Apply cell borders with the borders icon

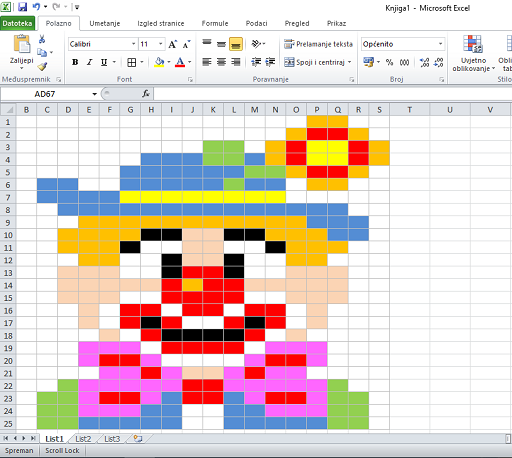click(x=132, y=62)
